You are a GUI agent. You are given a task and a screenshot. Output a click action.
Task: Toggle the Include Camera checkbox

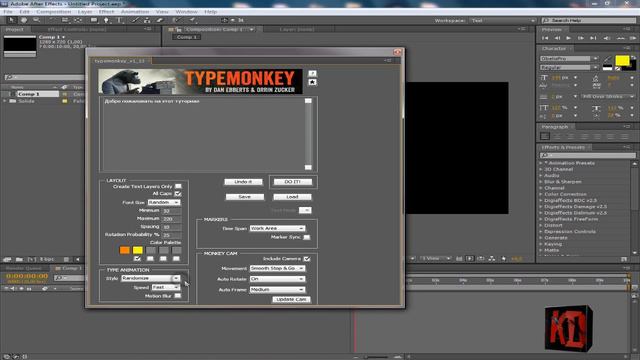click(x=307, y=259)
